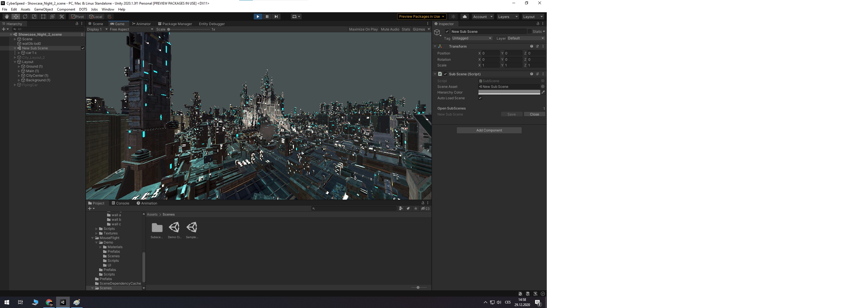
Task: Open the Free Aspect dropdown
Action: (x=131, y=29)
